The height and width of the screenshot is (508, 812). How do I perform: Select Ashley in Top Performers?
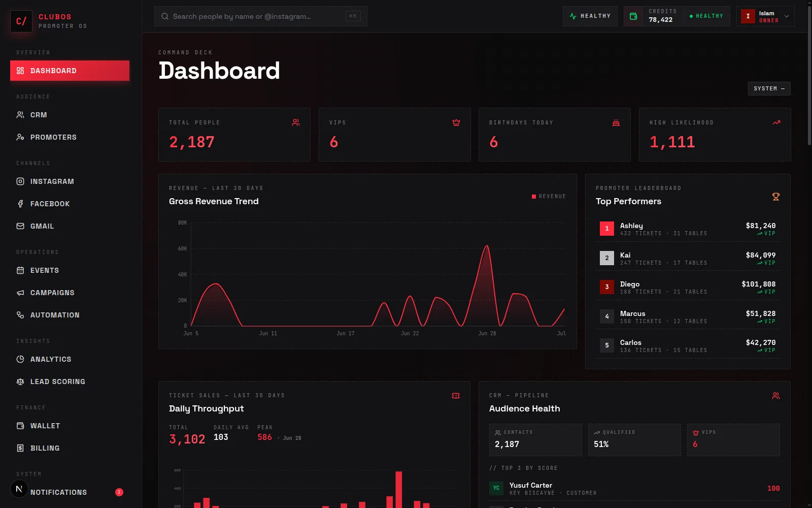(688, 229)
